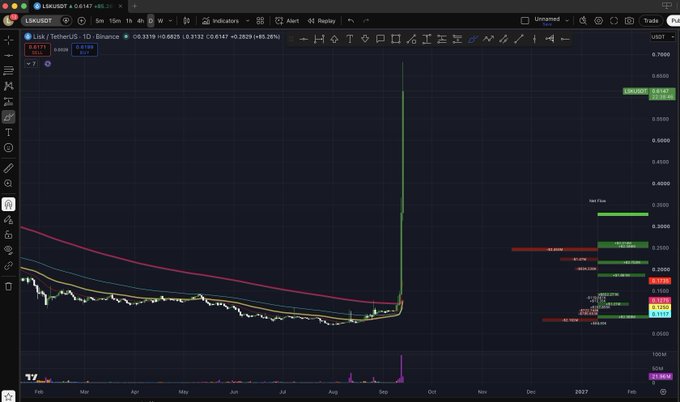Viewport: 680px width, 402px height.
Task: Click the drawing sync link icon
Action: (8, 265)
